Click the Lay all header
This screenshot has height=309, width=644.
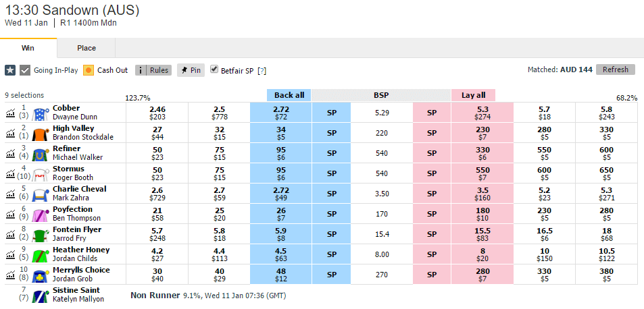473,95
